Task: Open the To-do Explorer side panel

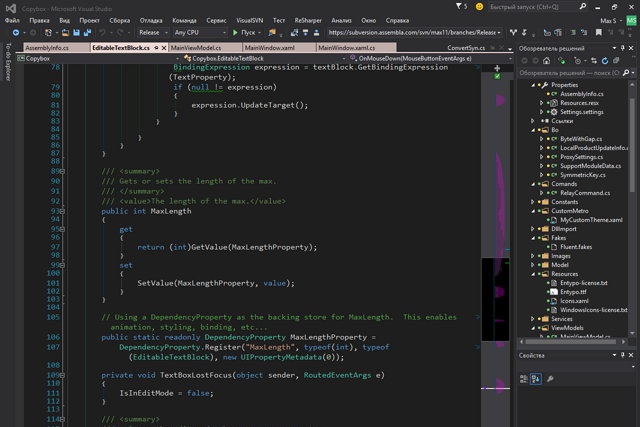Action: pyautogui.click(x=8, y=61)
